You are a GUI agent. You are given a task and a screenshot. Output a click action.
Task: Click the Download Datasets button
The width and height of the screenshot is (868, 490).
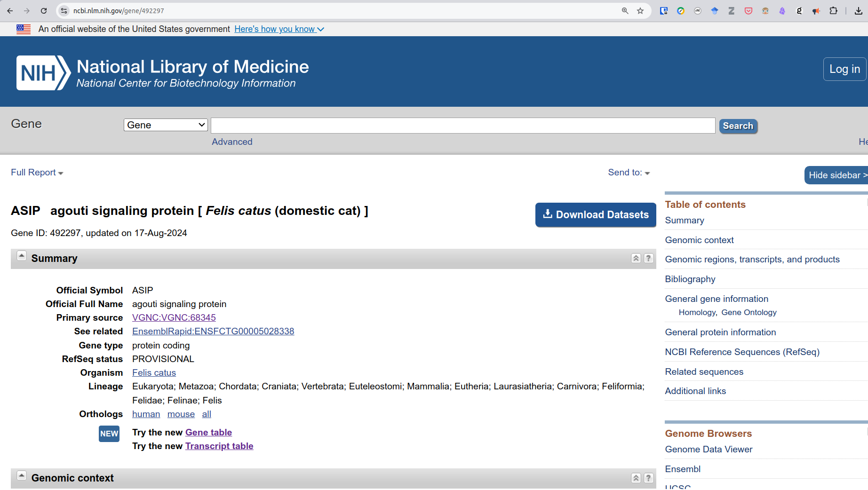pyautogui.click(x=596, y=215)
